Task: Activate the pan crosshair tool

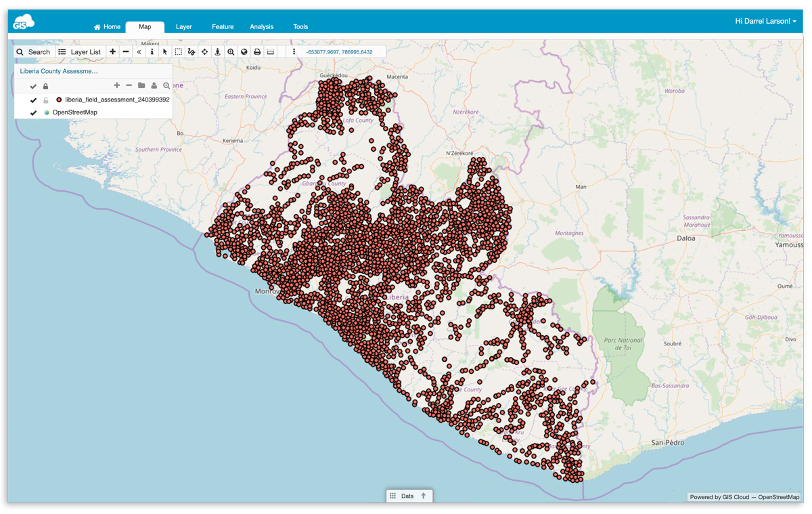Action: 204,51
